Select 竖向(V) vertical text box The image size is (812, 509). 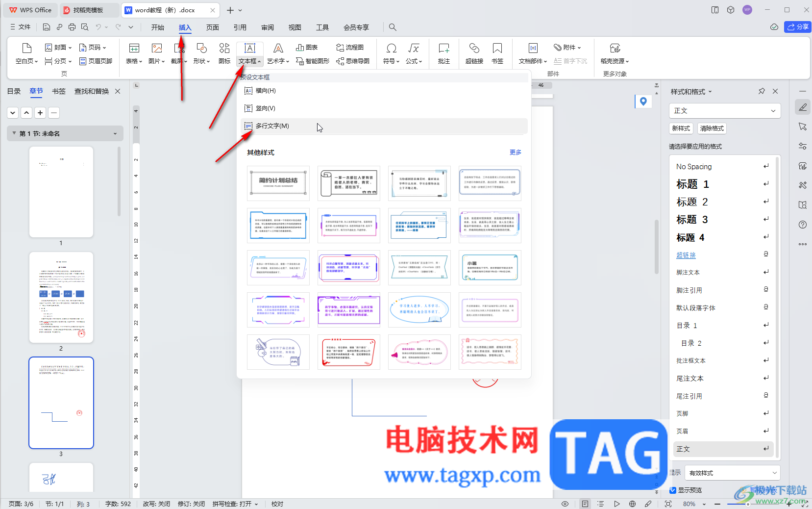click(x=384, y=108)
